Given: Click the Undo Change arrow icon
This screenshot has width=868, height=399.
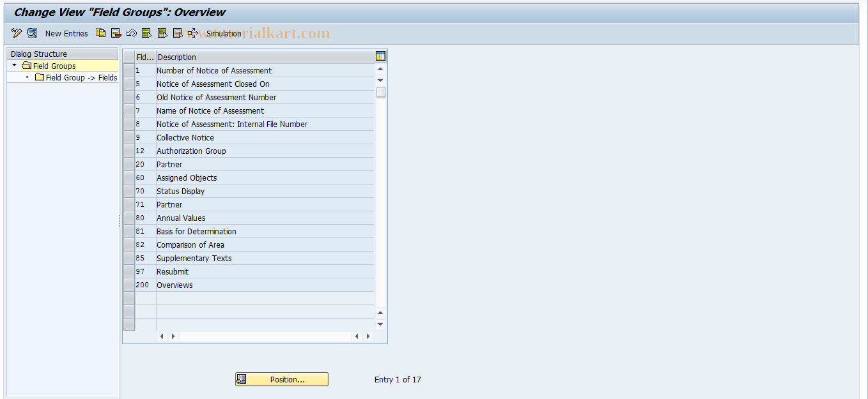Looking at the screenshot, I should (132, 33).
